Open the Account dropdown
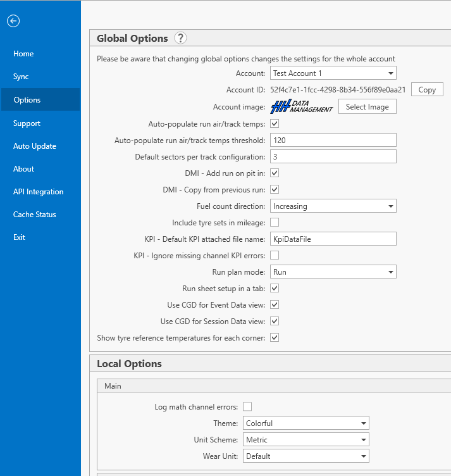Screen dimensions: 451x476 [x=333, y=73]
